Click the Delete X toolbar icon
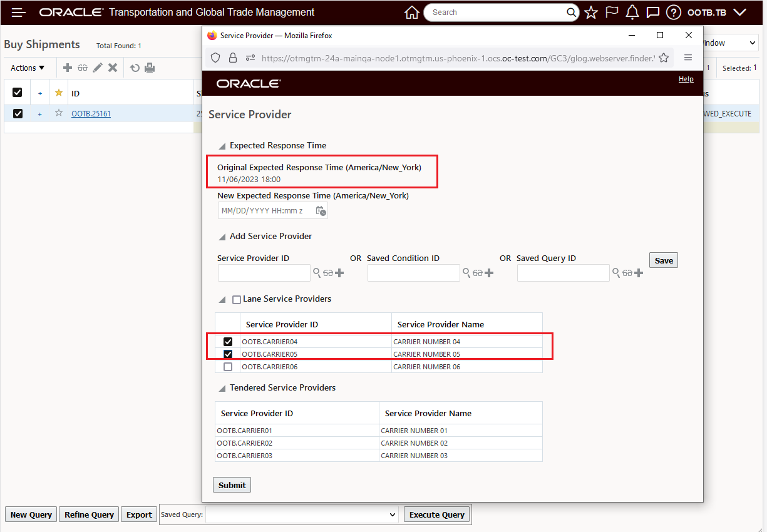Screen dimensions: 767x532 click(113, 68)
